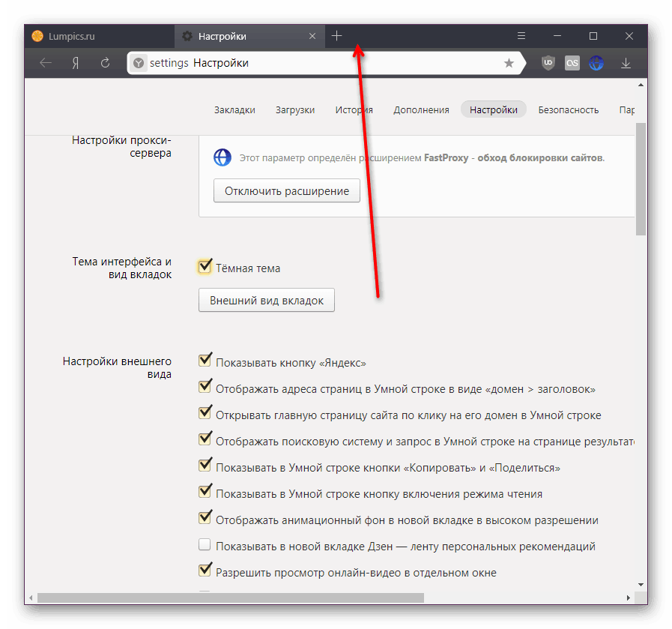Click site info icon in address bar
The width and height of the screenshot is (672, 629).
[138, 64]
